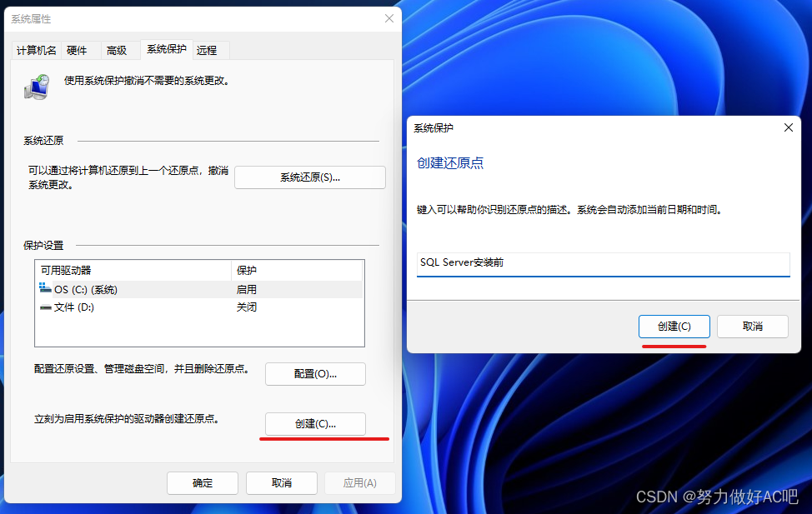Click 启用 status of the C drive
This screenshot has height=514, width=812.
(247, 290)
